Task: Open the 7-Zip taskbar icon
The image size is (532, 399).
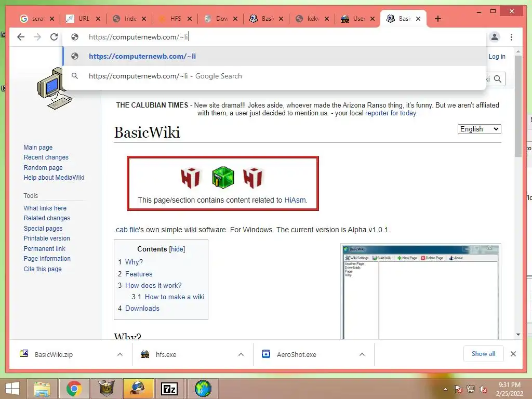Action: pyautogui.click(x=170, y=389)
